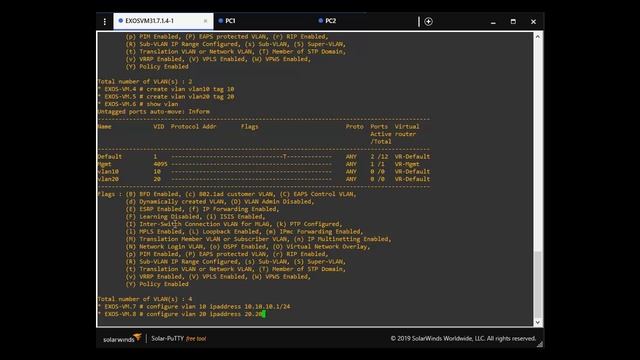
Task: Click the window resize grip in the corner
Action: click(540, 344)
